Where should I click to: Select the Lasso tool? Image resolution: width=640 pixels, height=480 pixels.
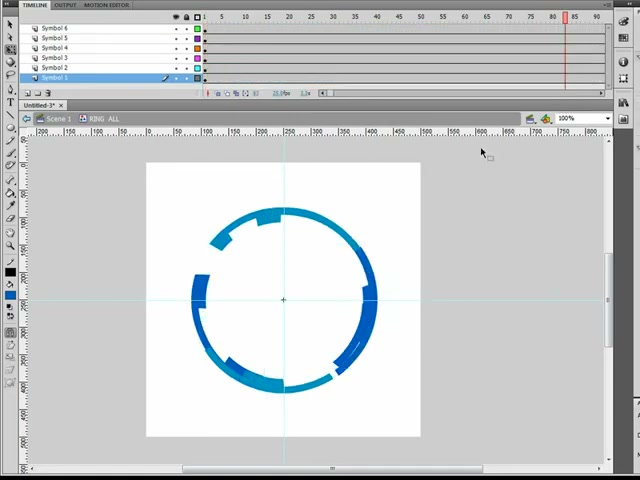pos(10,75)
